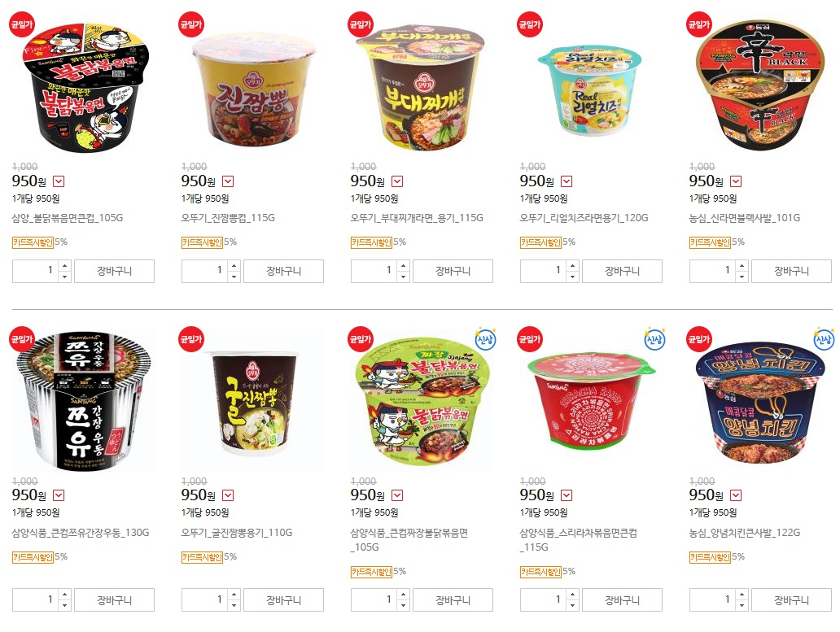Image resolution: width=840 pixels, height=632 pixels.
Task: Open 삼양식품_스리라차볶음면큰컵 product link
Action: tap(578, 539)
